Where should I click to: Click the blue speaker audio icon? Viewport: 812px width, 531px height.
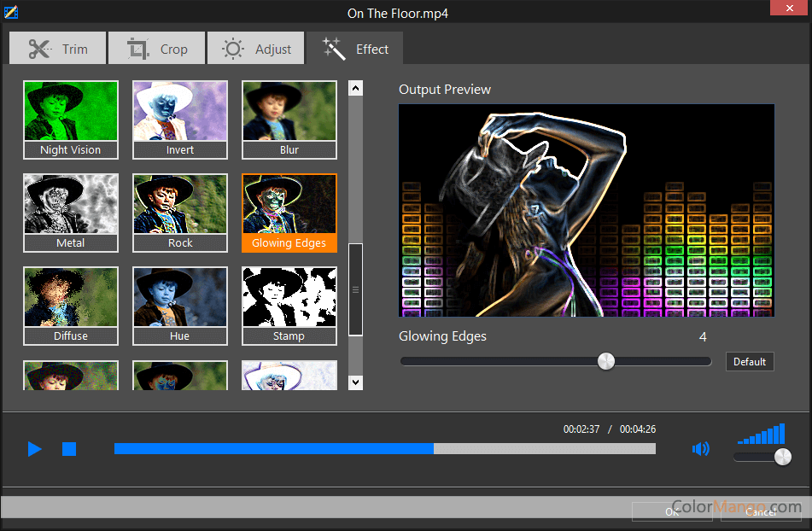coord(701,448)
